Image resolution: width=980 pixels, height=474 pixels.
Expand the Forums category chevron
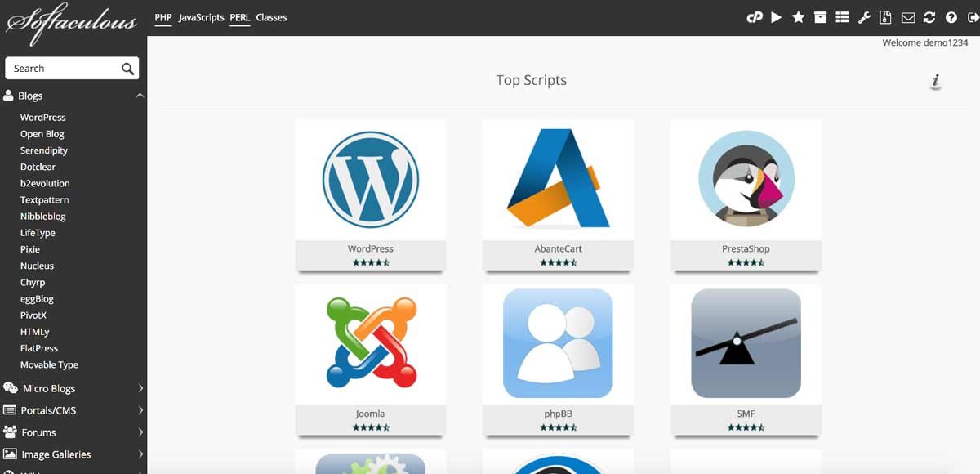[140, 432]
